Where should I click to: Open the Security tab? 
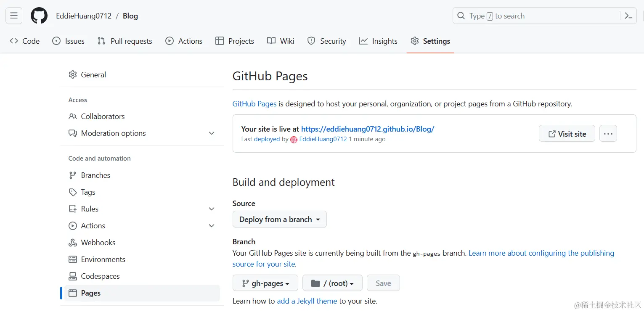pyautogui.click(x=327, y=41)
